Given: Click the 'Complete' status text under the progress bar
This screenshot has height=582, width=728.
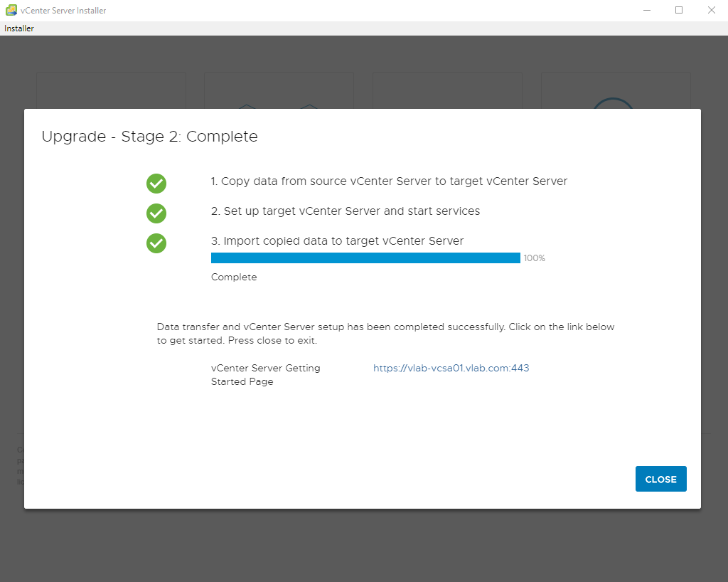Looking at the screenshot, I should [234, 277].
